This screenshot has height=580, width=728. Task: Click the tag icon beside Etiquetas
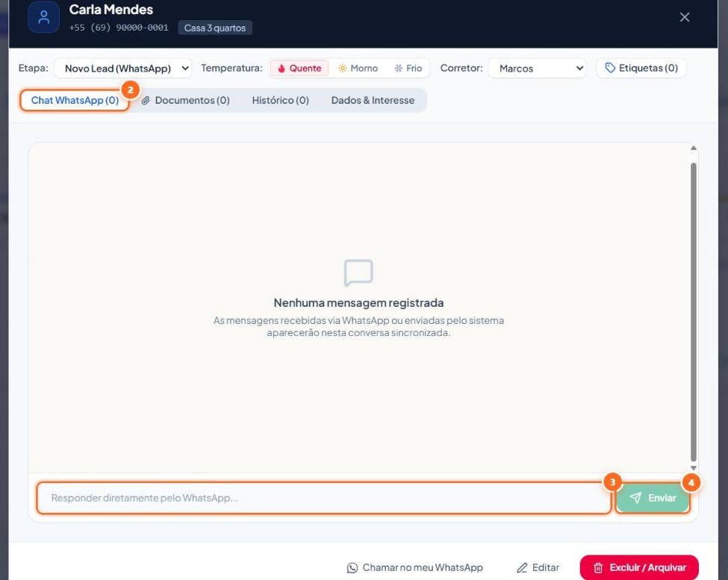point(610,68)
